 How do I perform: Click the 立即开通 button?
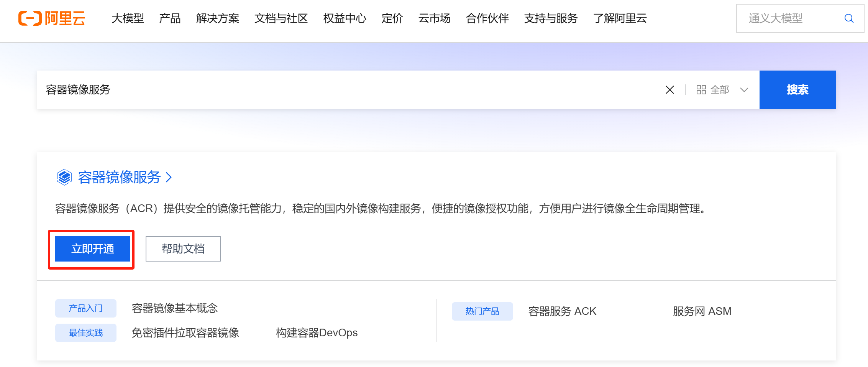93,249
